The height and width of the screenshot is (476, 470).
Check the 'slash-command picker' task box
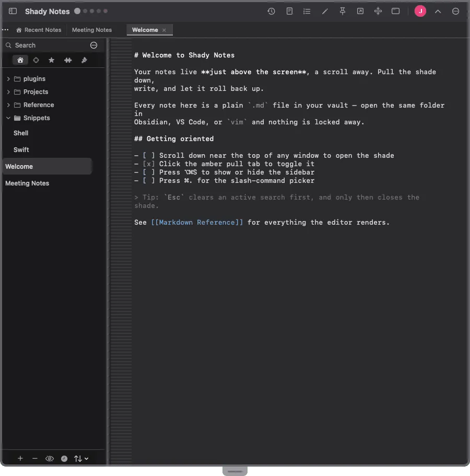tap(149, 181)
